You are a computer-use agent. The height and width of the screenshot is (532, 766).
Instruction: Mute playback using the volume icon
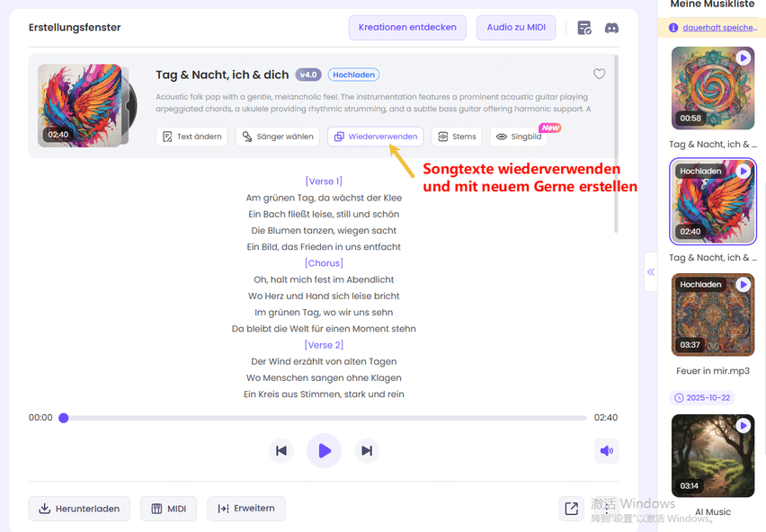pos(606,451)
